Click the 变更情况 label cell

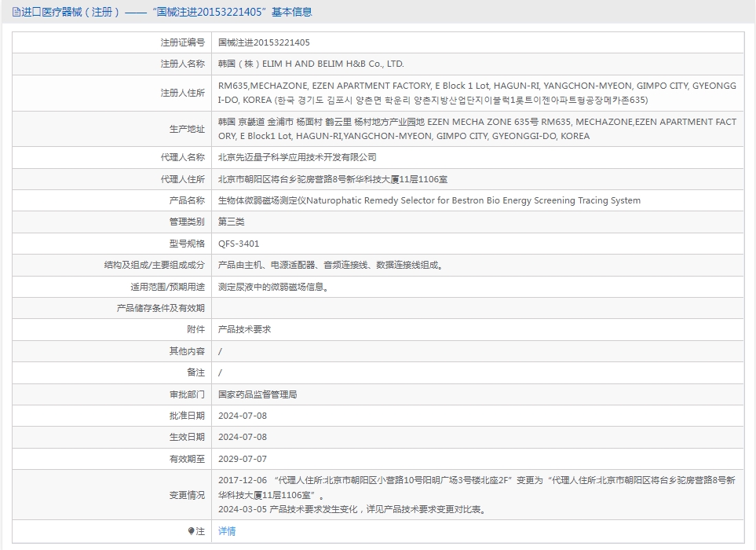coord(111,495)
